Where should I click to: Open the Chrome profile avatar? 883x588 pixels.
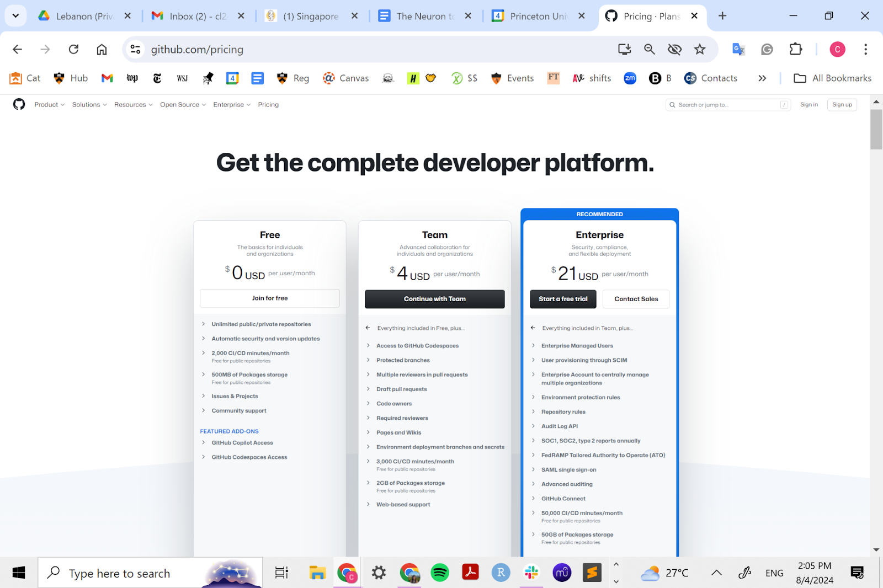pyautogui.click(x=837, y=50)
